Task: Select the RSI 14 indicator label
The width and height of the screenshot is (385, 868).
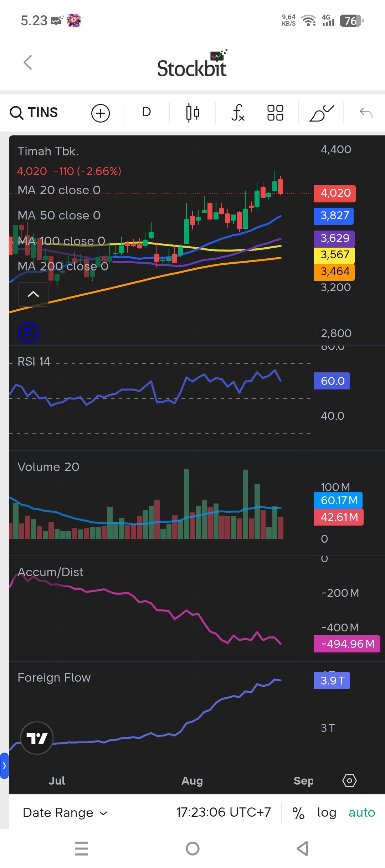Action: (34, 362)
